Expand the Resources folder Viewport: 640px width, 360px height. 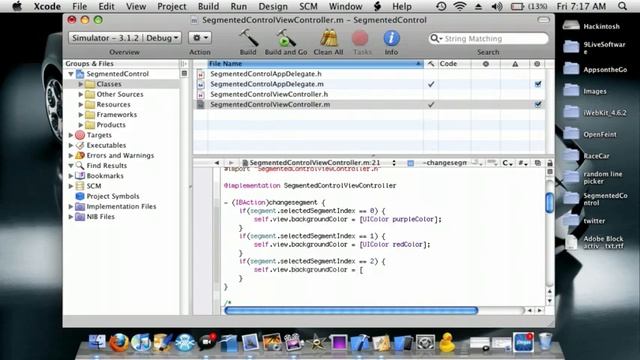point(81,104)
